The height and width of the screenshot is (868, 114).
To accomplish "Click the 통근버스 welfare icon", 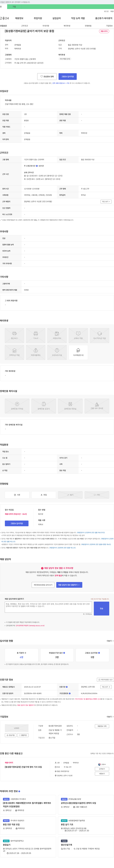I will click(x=14, y=336).
